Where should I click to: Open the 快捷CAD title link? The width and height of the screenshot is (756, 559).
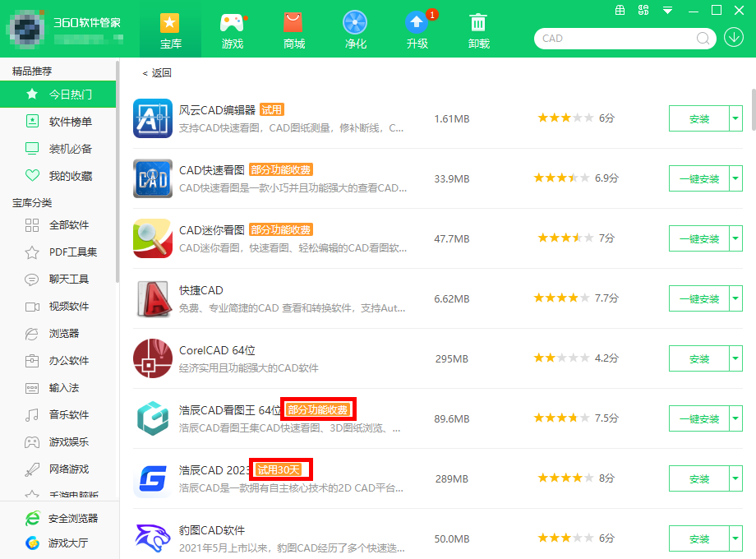(x=201, y=290)
